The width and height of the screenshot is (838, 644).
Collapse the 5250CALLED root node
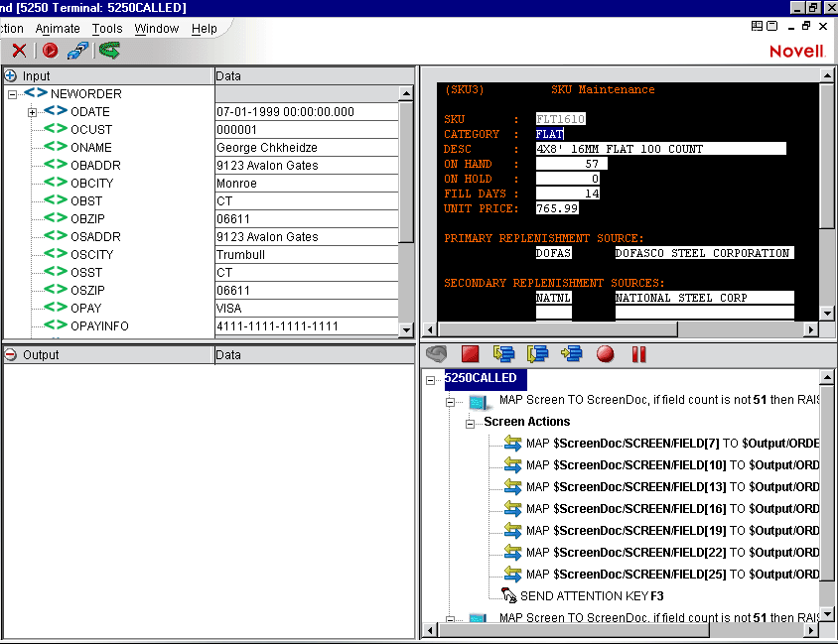(x=432, y=380)
